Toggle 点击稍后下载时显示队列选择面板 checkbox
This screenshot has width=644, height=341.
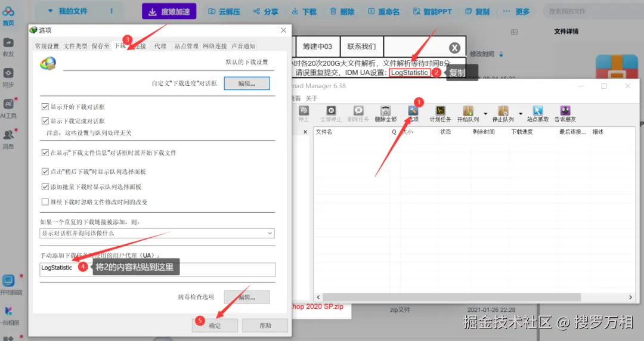[45, 171]
